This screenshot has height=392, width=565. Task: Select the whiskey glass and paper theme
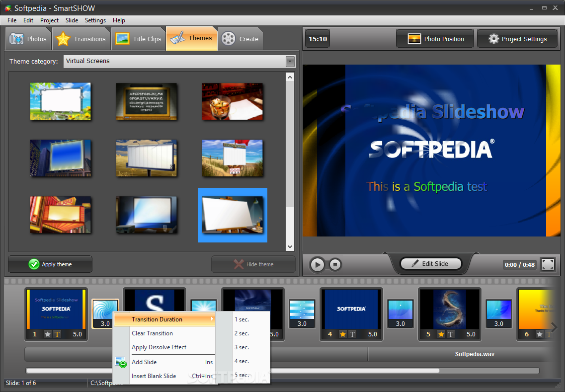[x=233, y=101]
